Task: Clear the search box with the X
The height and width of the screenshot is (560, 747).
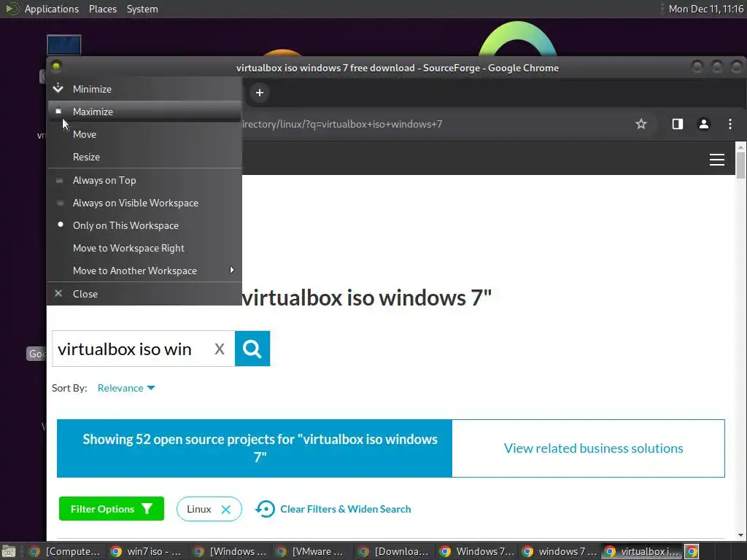Action: pyautogui.click(x=219, y=349)
